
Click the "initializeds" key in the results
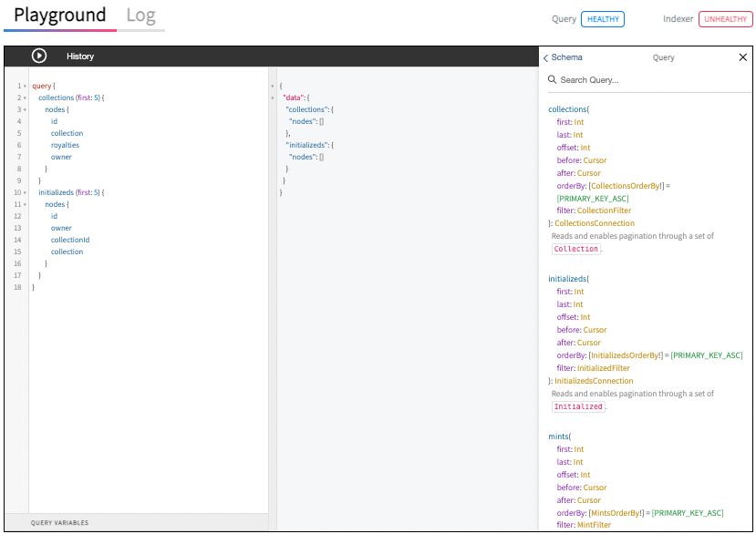pyautogui.click(x=307, y=145)
